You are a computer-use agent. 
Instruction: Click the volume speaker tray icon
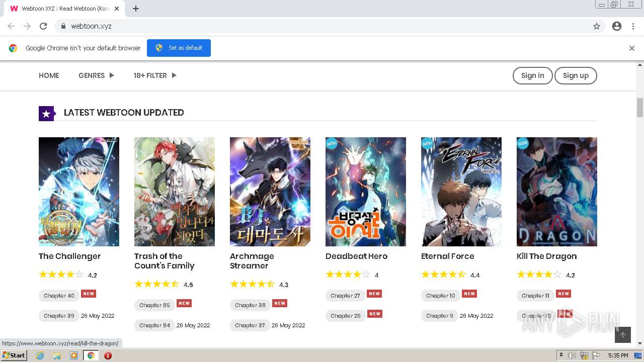click(x=572, y=355)
